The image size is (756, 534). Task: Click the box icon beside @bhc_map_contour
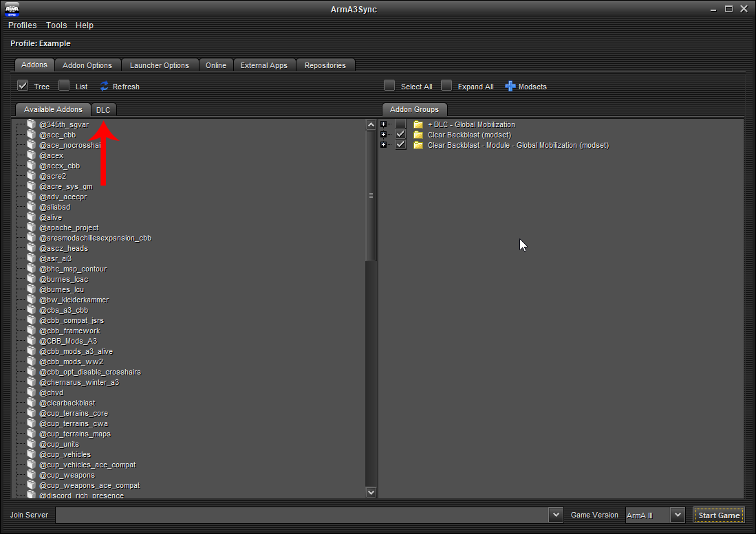(32, 269)
